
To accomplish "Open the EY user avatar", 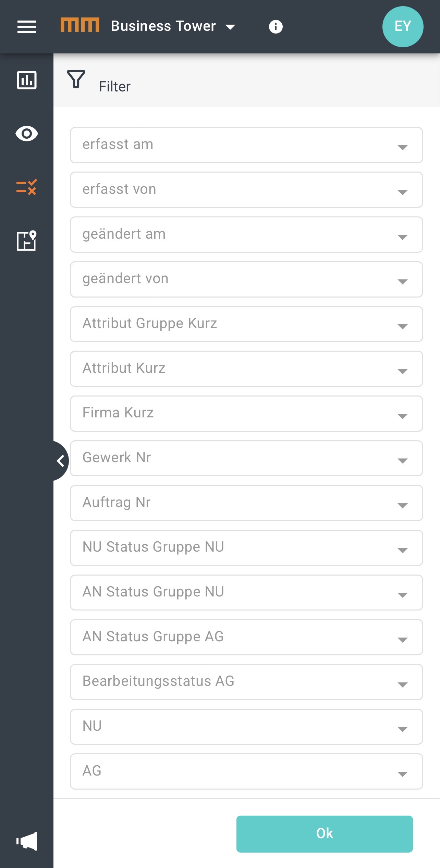I will 403,27.
